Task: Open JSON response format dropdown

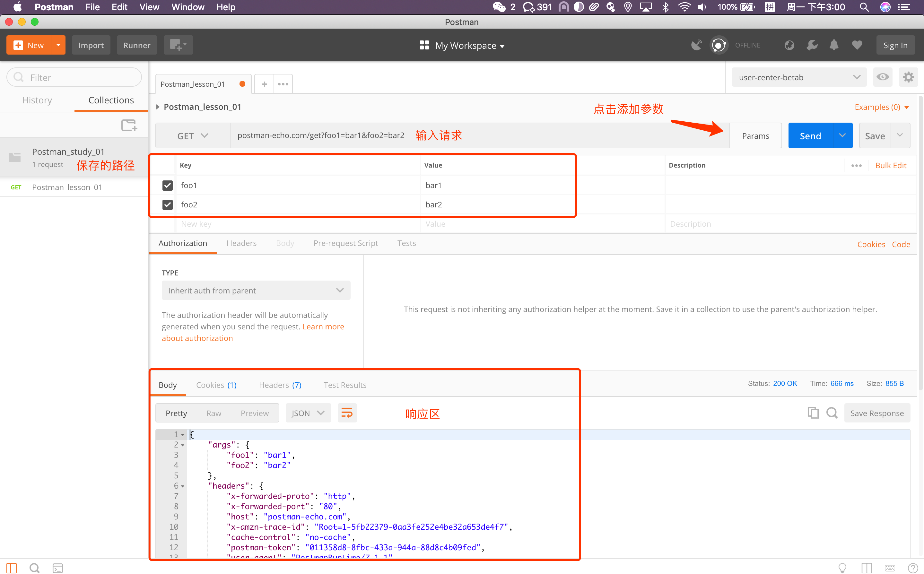Action: click(308, 413)
